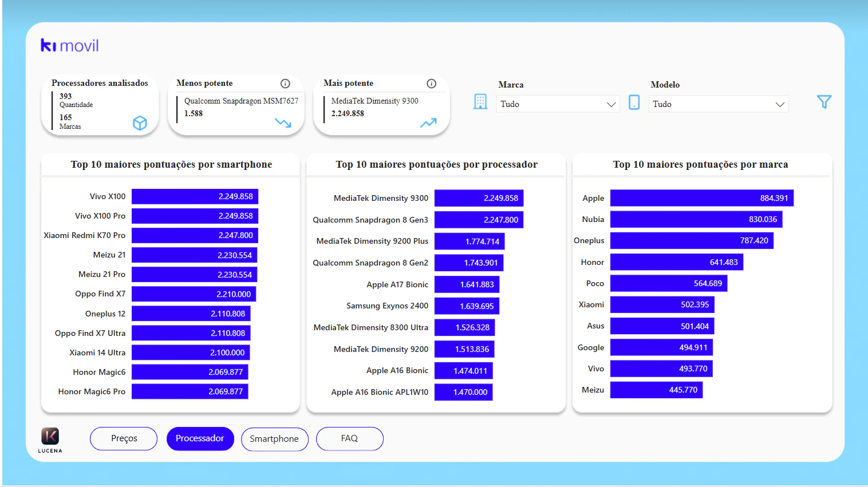Select the MediaTek Dimensity 9200 Plus bar
Viewport: 868px width, 487px height.
click(469, 241)
